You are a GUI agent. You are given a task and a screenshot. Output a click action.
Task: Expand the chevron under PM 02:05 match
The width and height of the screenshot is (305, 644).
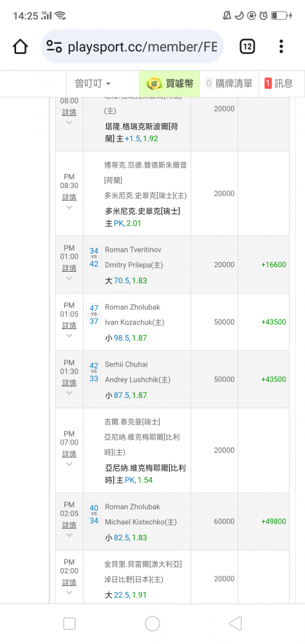(x=69, y=535)
